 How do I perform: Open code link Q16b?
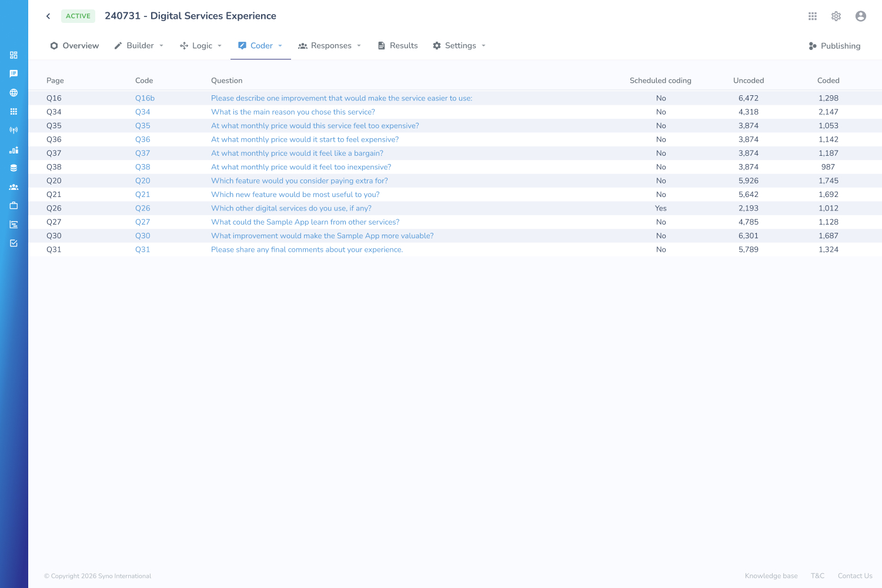[x=145, y=98]
